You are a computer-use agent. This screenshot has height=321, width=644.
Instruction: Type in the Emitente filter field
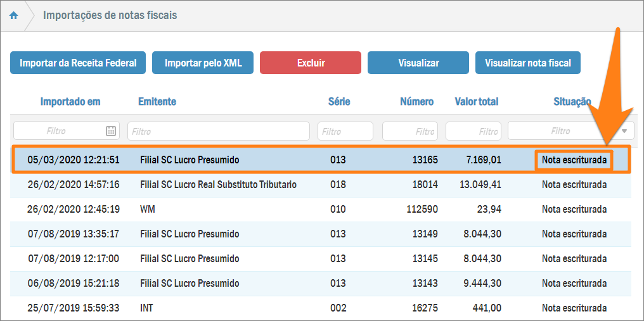tap(218, 131)
